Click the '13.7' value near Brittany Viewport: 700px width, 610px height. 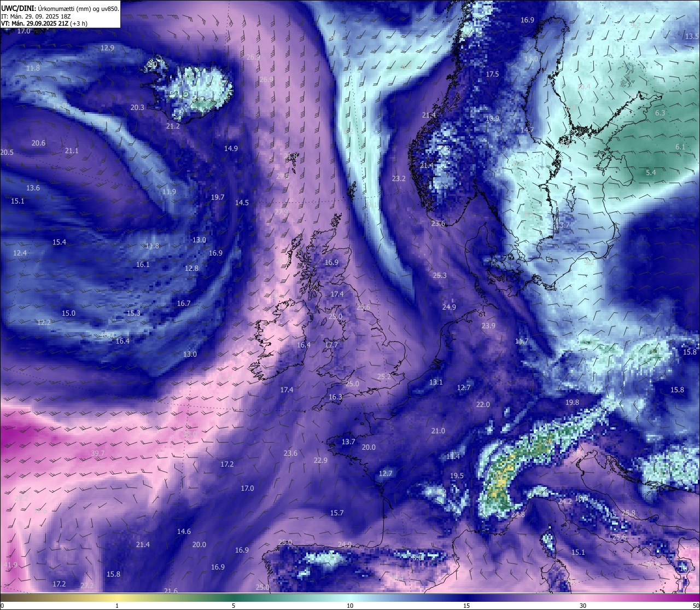pyautogui.click(x=348, y=442)
